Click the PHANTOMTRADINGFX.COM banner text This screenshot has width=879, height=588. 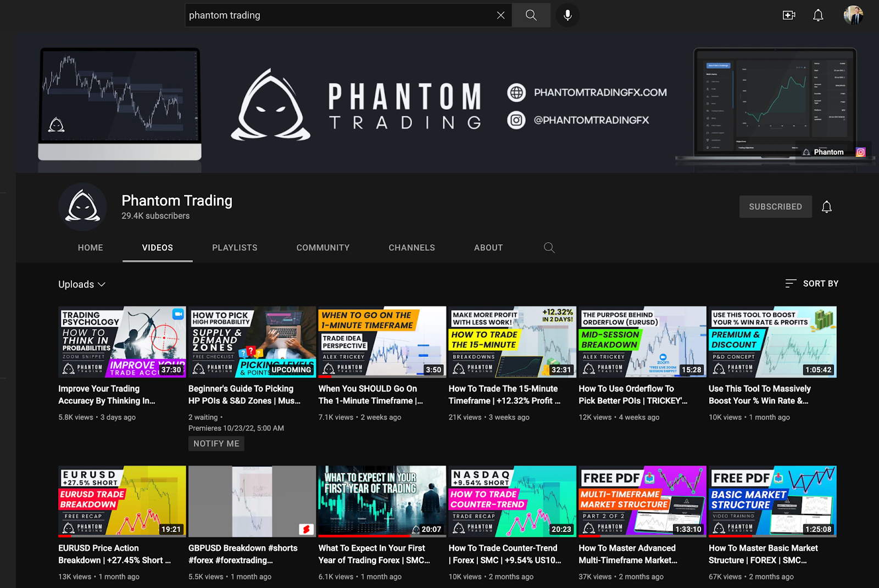[x=600, y=92]
